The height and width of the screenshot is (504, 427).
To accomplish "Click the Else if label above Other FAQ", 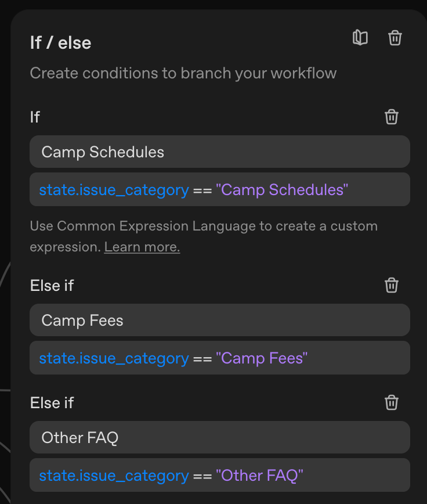I will [52, 402].
